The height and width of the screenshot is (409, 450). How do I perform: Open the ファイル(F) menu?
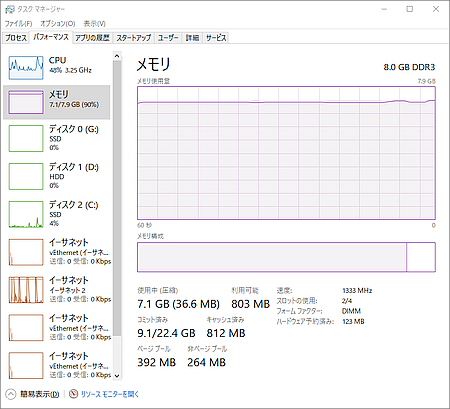[18, 24]
